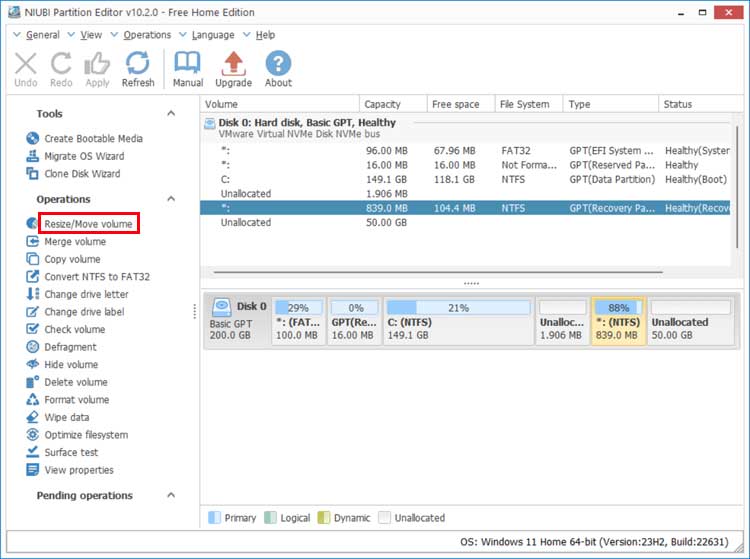750x559 pixels.
Task: Click the Upgrade arrow icon
Action: (233, 64)
